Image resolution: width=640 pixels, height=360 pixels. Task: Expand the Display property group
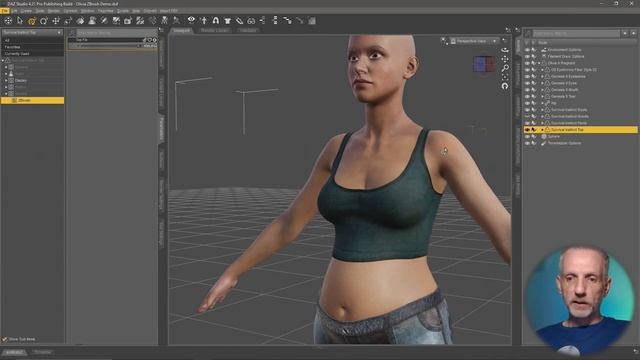[x=6, y=80]
